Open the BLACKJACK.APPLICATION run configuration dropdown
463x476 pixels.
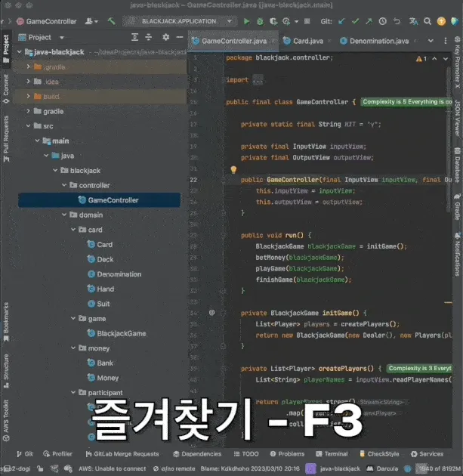coord(180,21)
